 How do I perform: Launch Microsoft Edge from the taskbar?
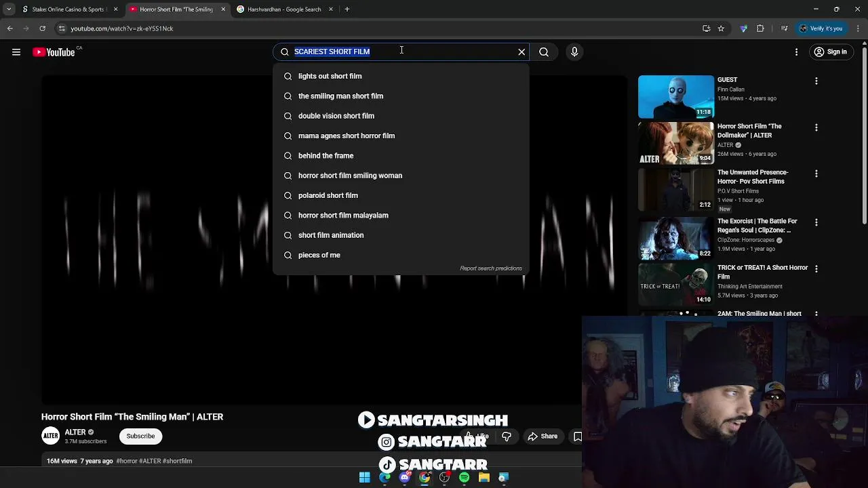[384, 478]
